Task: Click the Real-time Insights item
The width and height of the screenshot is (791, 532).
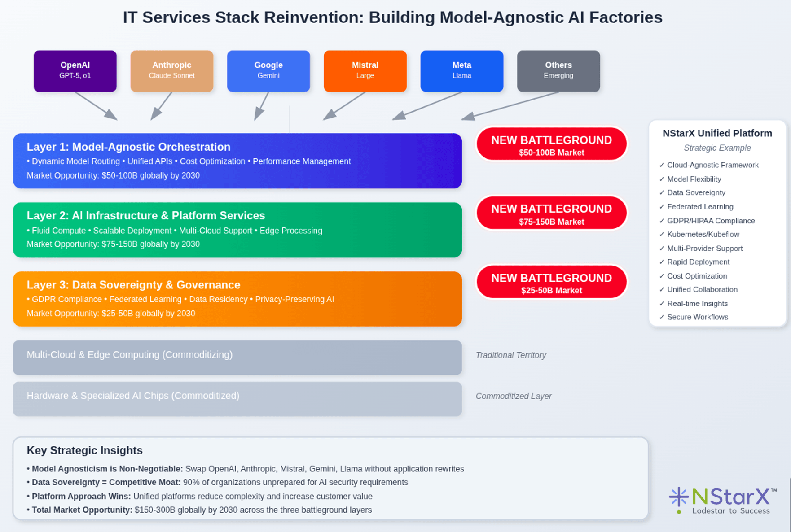Action: click(x=694, y=304)
